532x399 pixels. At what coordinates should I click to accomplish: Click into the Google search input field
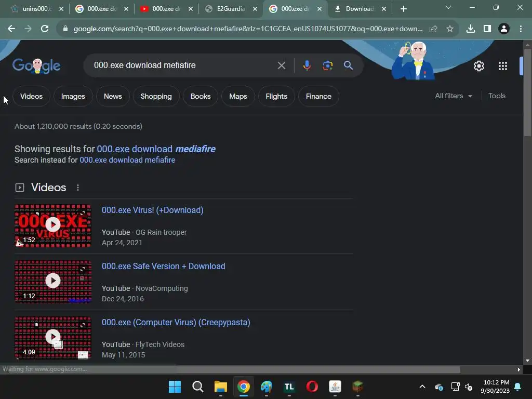(183, 65)
